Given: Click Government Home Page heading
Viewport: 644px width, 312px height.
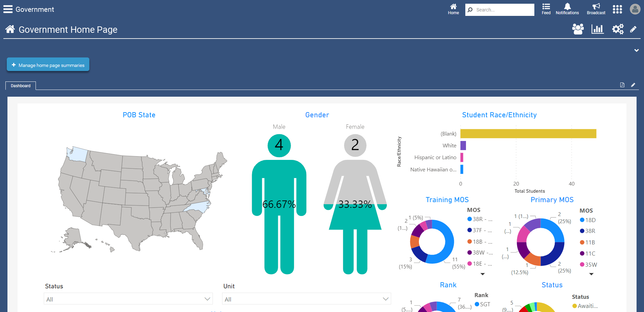Looking at the screenshot, I should pos(68,30).
